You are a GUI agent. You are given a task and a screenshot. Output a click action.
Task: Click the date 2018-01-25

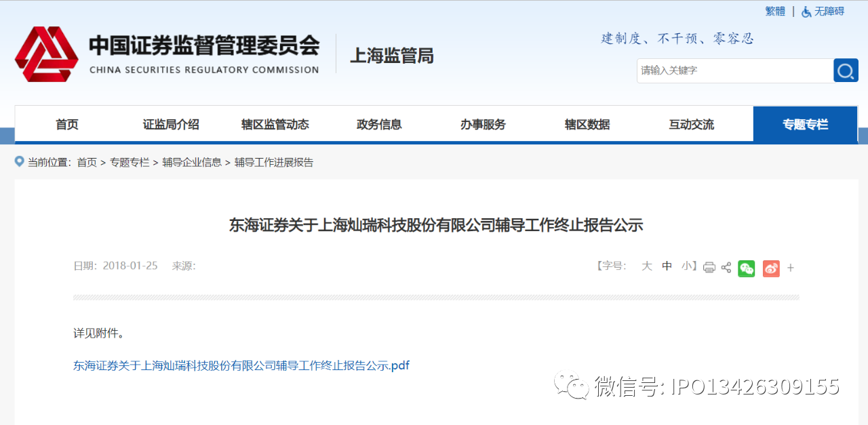pos(130,266)
